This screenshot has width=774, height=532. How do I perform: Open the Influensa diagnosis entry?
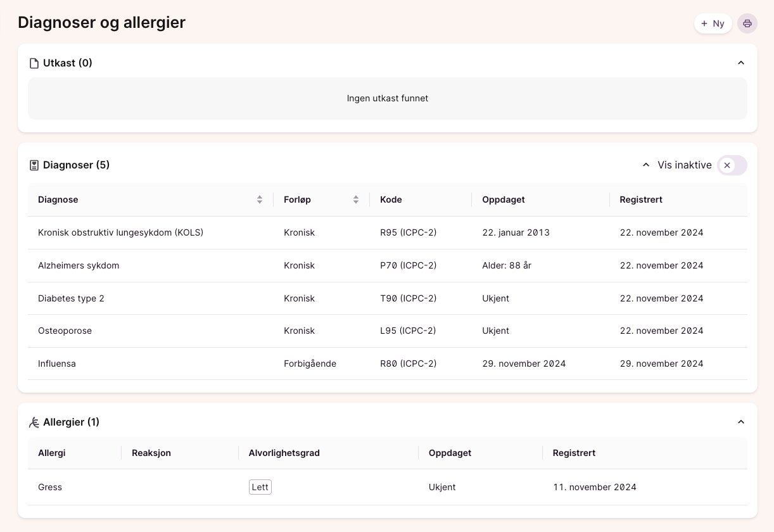pos(57,364)
